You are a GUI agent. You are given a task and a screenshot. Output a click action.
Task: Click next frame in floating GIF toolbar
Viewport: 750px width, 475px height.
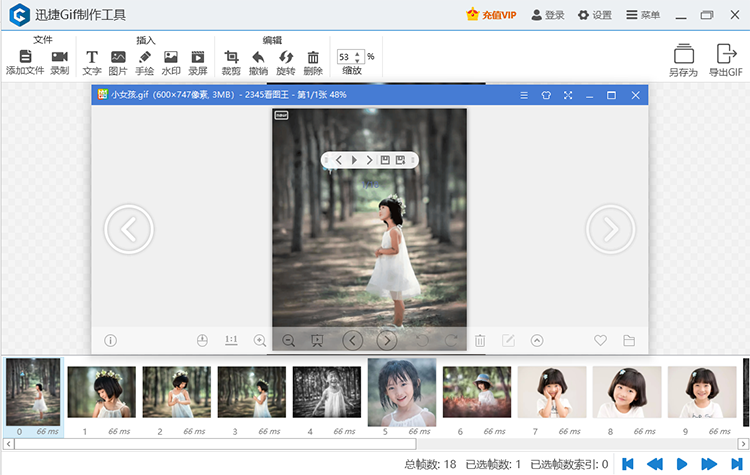[x=369, y=160]
